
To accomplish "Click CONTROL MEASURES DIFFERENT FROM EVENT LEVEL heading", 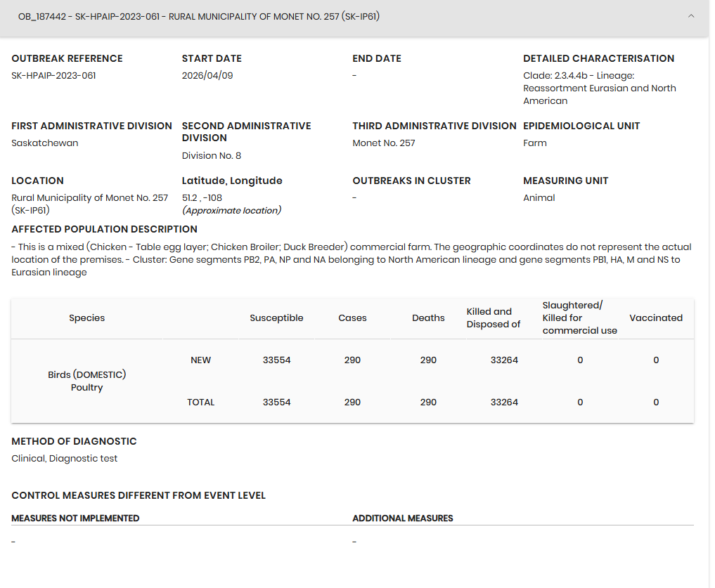I will [x=139, y=495].
